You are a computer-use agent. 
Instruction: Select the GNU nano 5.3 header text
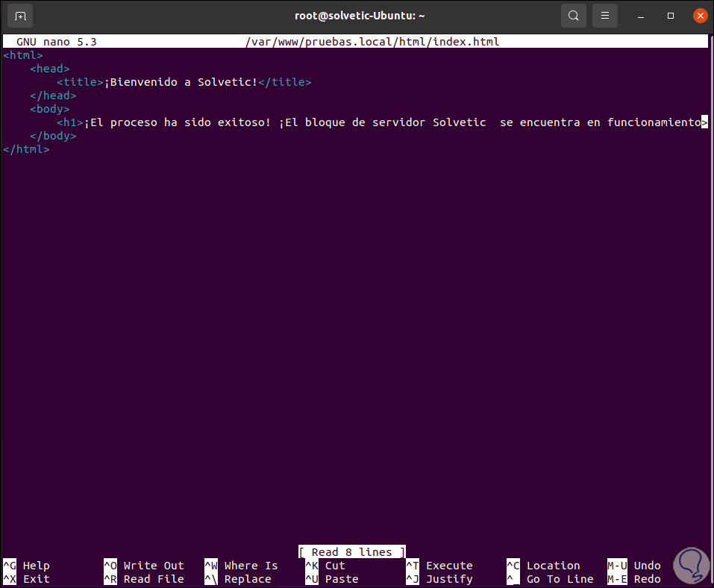tap(57, 42)
